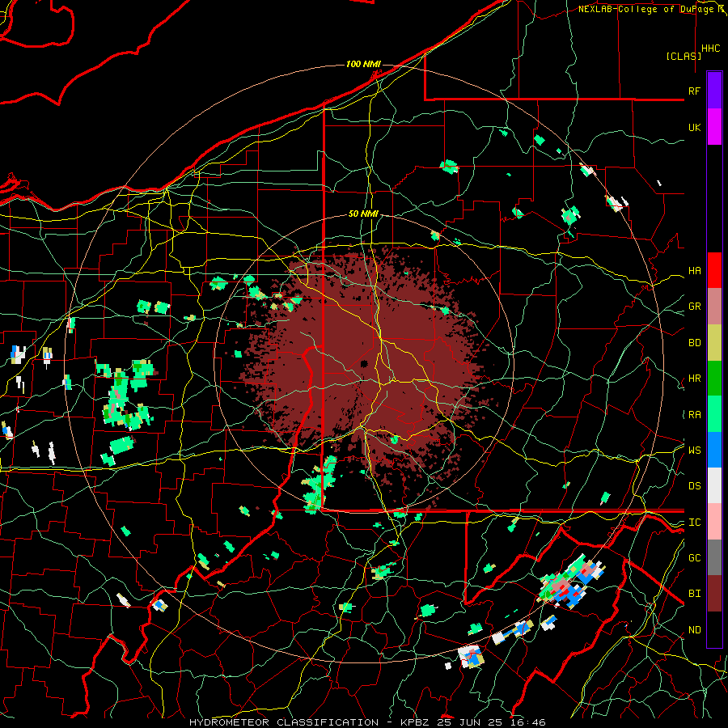
Task: Click the "HA" legend label
Action: coord(694,271)
